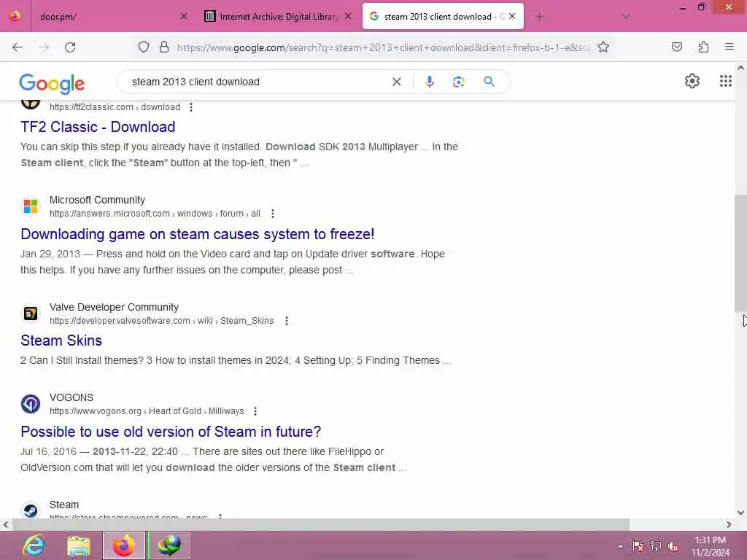Viewport: 747px width, 560px height.
Task: Click the Action Center flag tray icon
Action: tap(638, 546)
